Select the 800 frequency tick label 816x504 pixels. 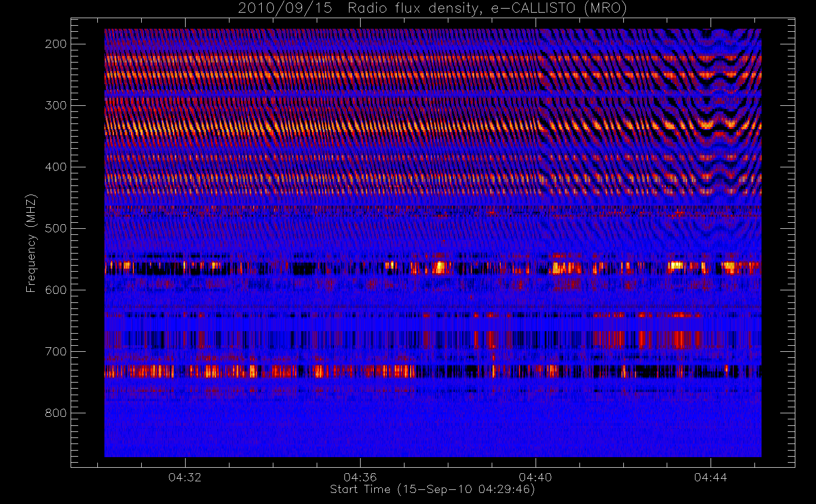(x=56, y=413)
